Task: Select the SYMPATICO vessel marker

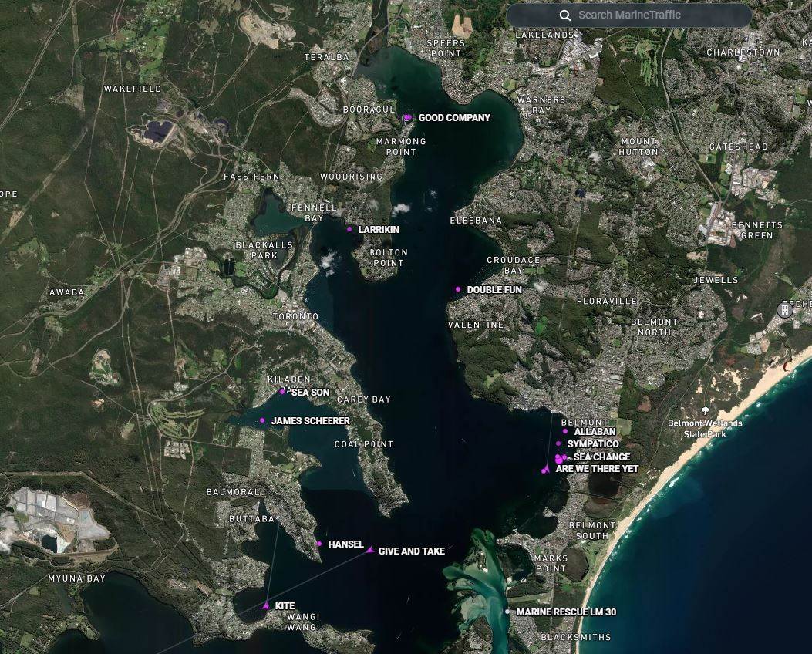Action: [x=558, y=443]
